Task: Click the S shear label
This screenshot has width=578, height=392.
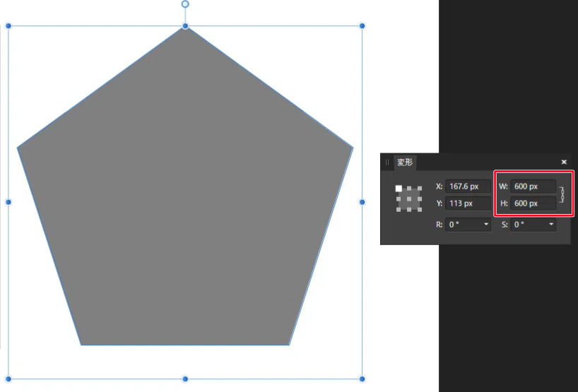Action: click(505, 225)
